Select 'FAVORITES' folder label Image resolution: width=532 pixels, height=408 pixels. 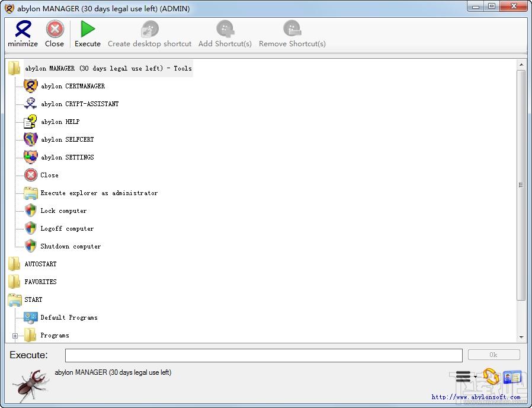[40, 282]
